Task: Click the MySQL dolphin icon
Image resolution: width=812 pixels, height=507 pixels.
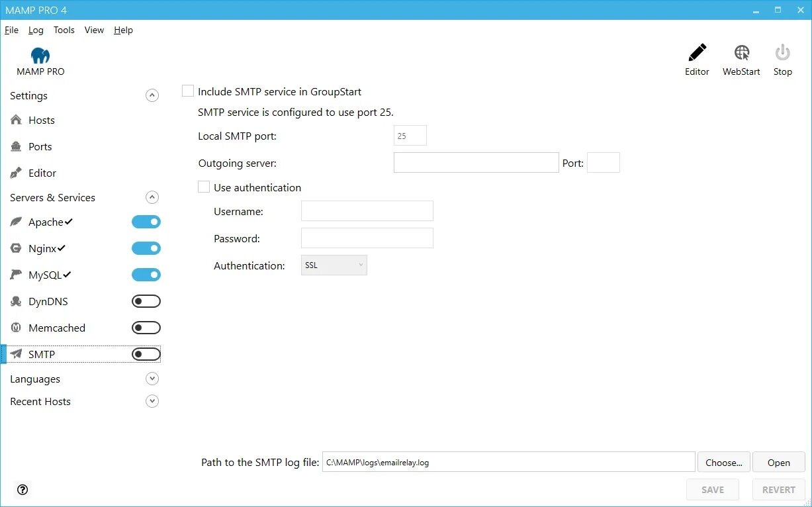Action: coord(17,275)
